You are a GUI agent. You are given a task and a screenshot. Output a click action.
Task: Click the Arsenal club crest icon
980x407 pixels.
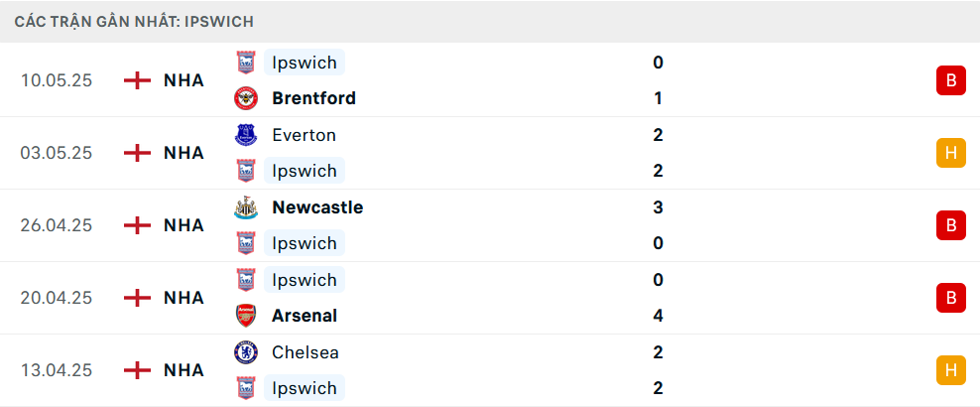(x=246, y=316)
